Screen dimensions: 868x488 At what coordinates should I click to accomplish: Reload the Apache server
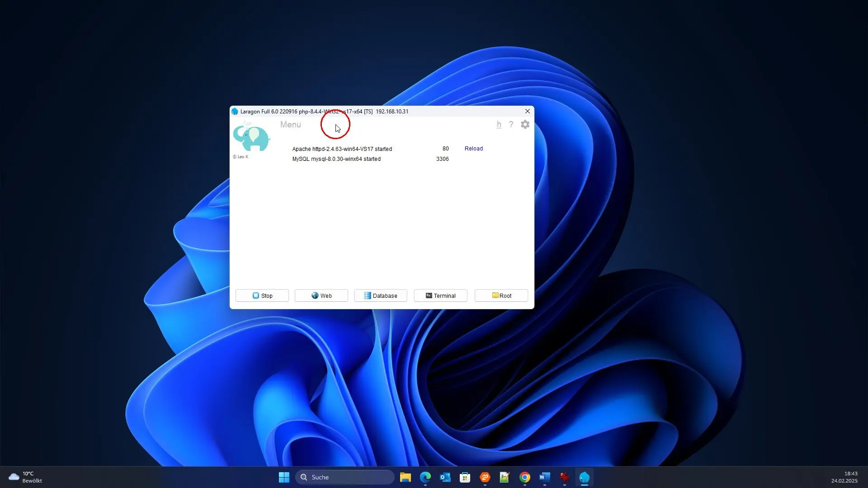[473, 149]
